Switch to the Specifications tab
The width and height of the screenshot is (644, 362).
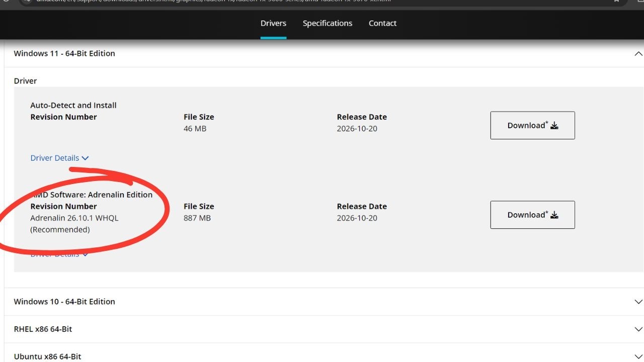[x=328, y=23]
